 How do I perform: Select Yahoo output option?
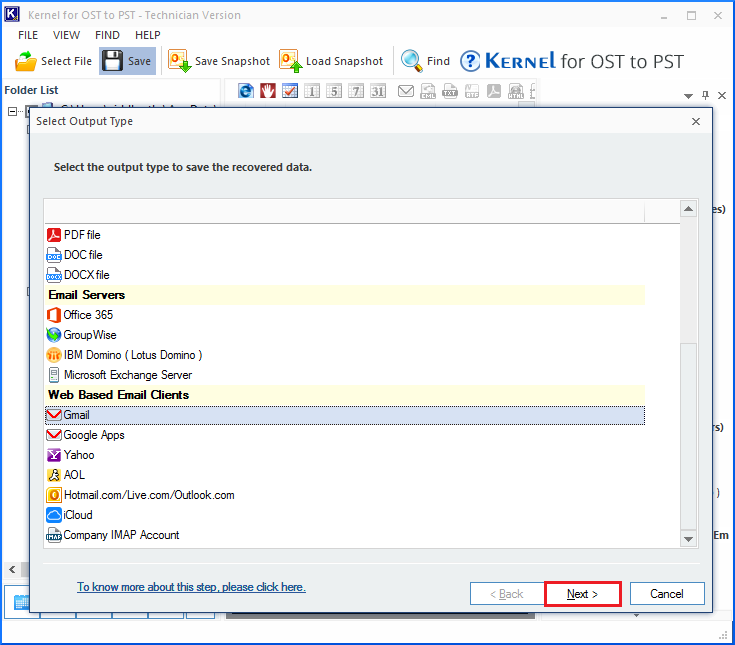(x=345, y=455)
